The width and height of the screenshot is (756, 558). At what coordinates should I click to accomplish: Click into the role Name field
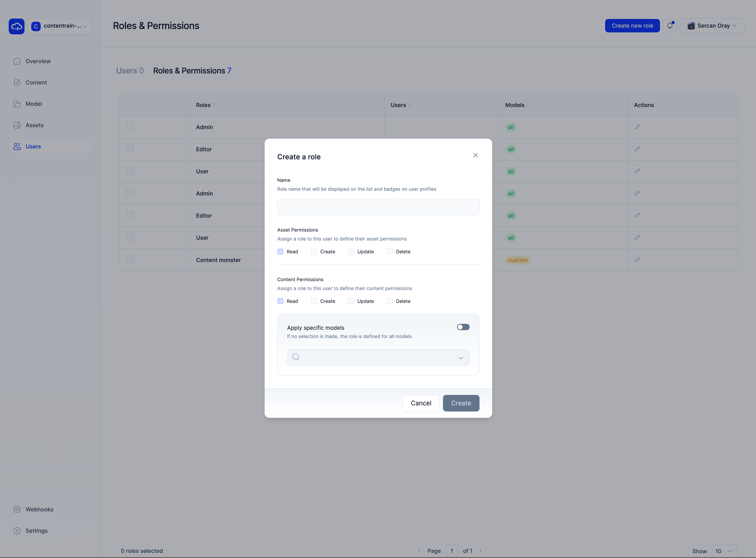point(378,207)
